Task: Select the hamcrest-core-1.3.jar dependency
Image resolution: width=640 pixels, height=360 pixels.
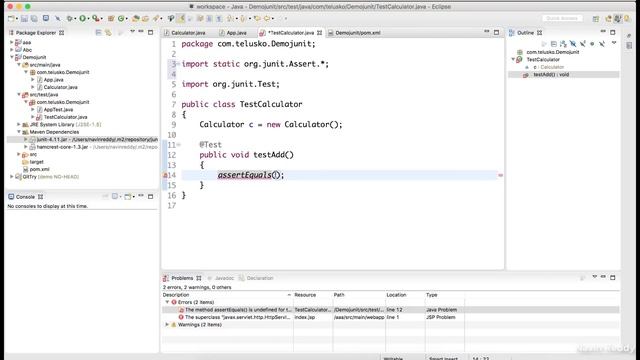Action: tap(62, 147)
